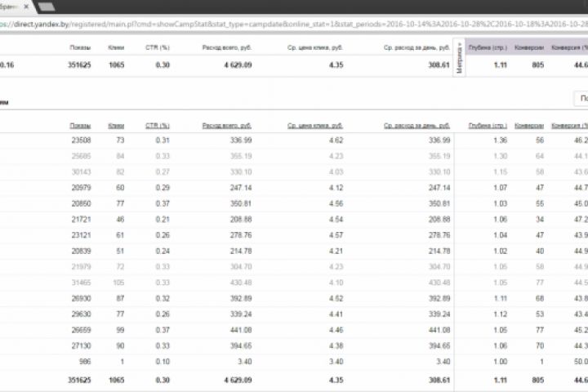Select impressions value 20839
588x392 pixels.
tap(82, 251)
